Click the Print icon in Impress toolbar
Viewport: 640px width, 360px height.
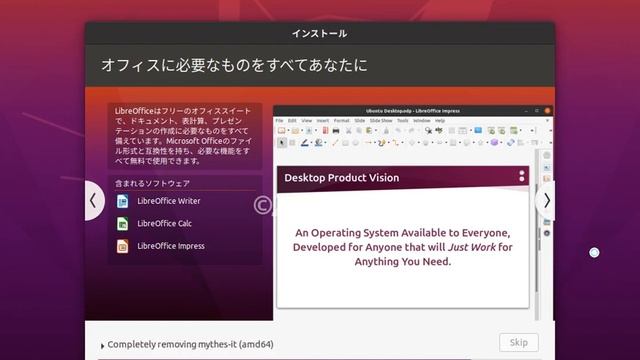click(336, 131)
